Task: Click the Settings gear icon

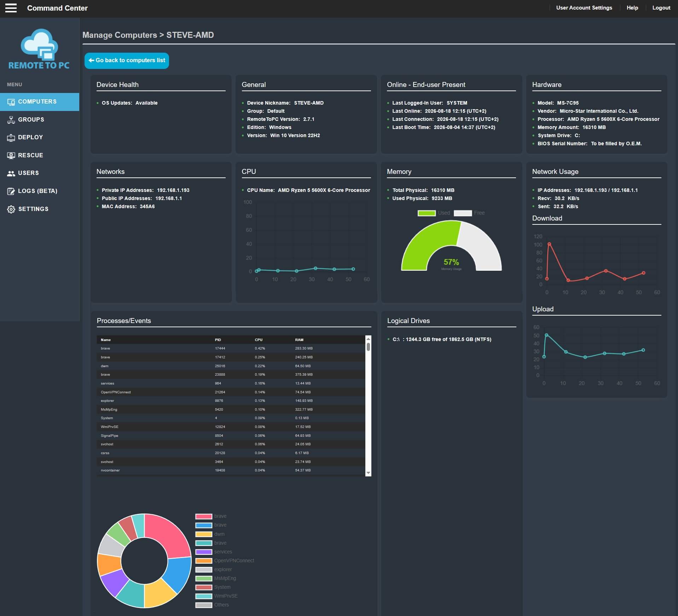Action: point(11,209)
